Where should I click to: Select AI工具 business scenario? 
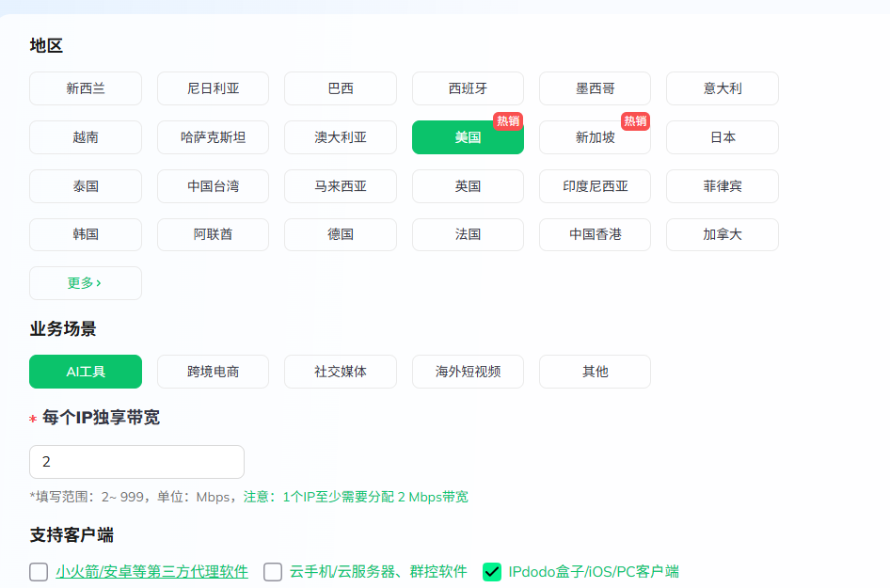click(86, 372)
